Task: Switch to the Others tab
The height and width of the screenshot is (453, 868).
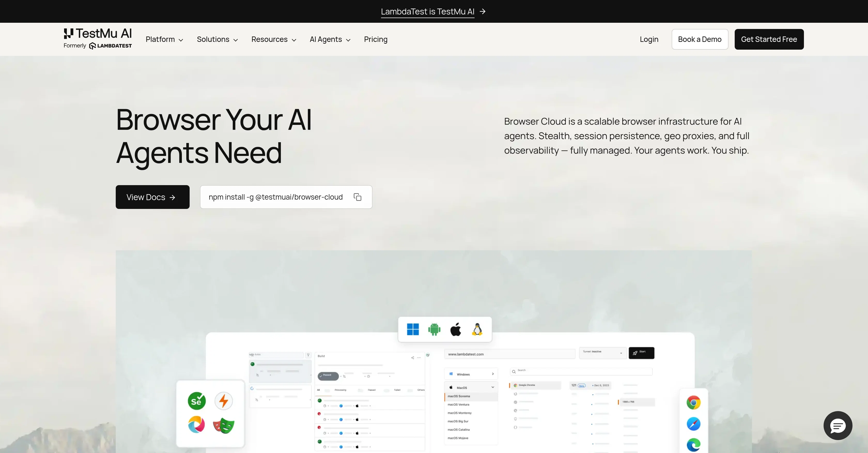Action: (x=421, y=390)
